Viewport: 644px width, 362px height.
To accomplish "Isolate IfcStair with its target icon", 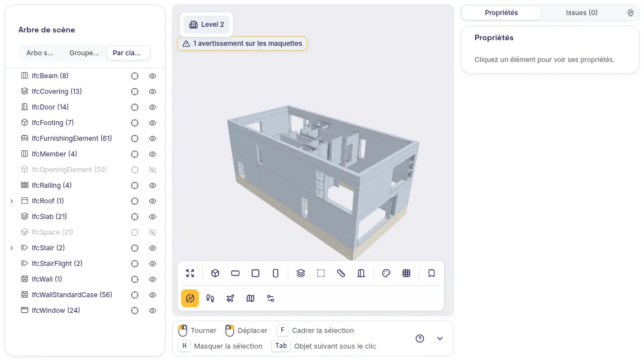I will (x=135, y=248).
